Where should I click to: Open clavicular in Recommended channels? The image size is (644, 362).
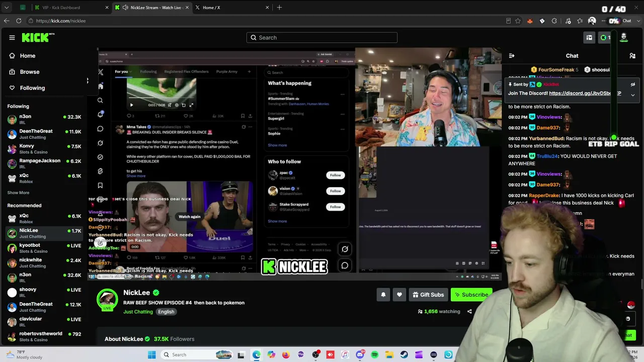[44, 322]
